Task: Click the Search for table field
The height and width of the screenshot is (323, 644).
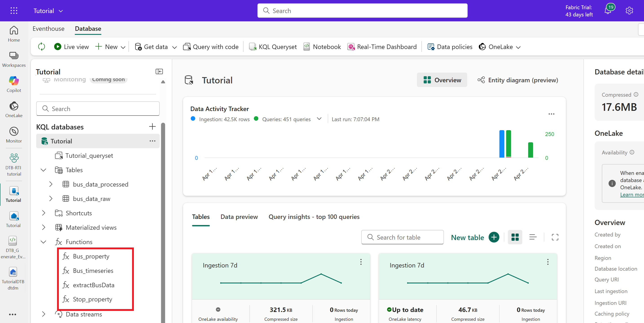Action: coord(402,237)
